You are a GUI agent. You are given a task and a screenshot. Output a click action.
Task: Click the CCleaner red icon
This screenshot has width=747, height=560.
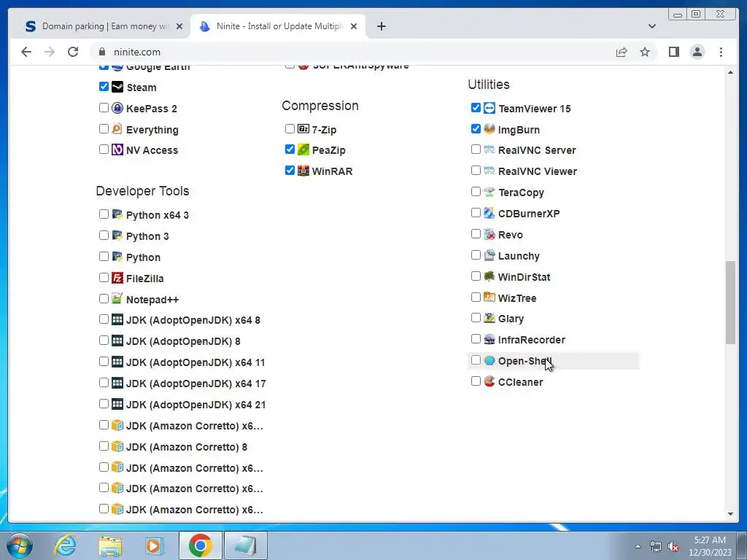click(489, 381)
